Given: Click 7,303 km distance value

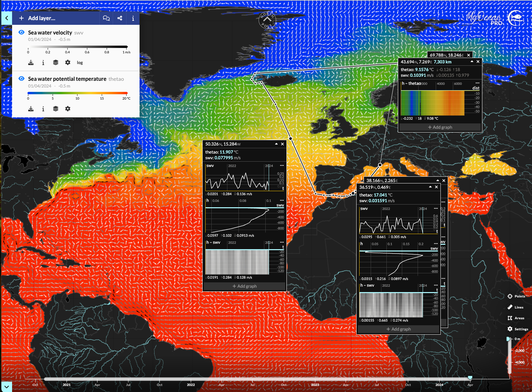Looking at the screenshot, I should pos(442,62).
